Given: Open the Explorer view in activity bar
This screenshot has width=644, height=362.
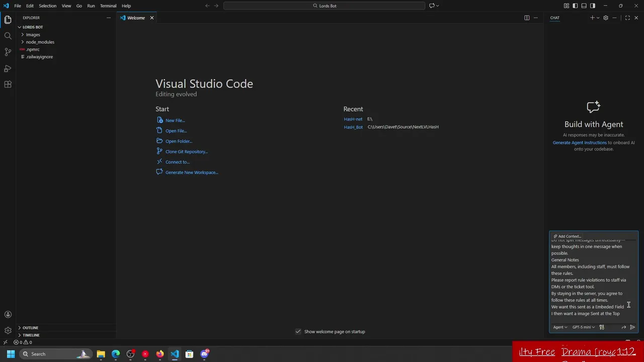Looking at the screenshot, I should 8,20.
